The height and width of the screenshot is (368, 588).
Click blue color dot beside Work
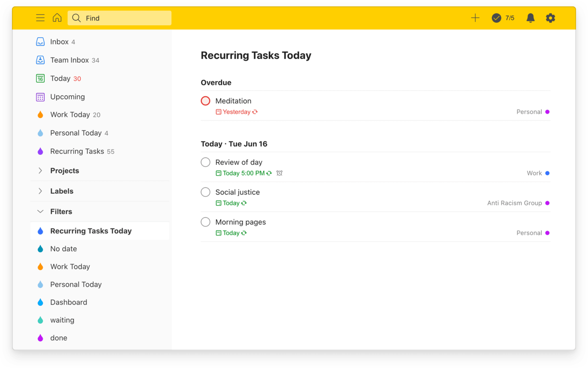coord(547,173)
